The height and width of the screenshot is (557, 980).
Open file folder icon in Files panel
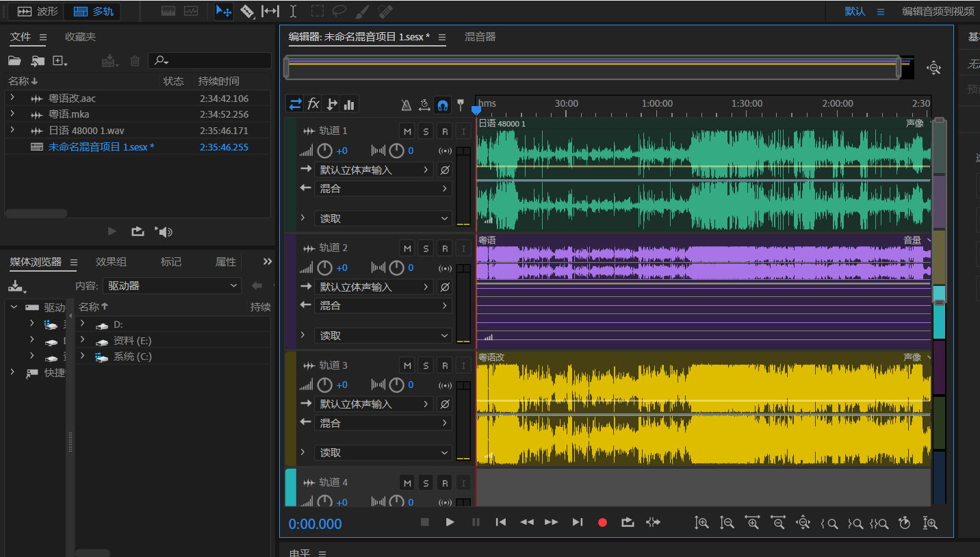[x=14, y=61]
